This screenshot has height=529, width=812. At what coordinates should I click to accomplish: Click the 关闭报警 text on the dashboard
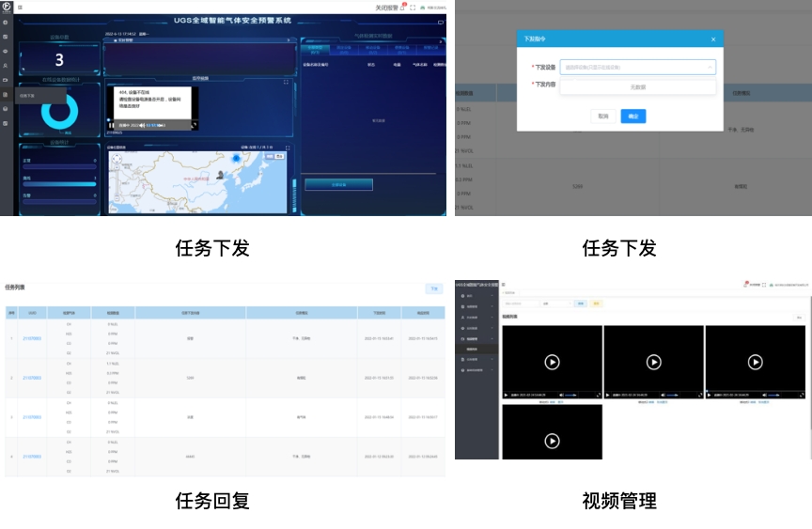pyautogui.click(x=386, y=8)
